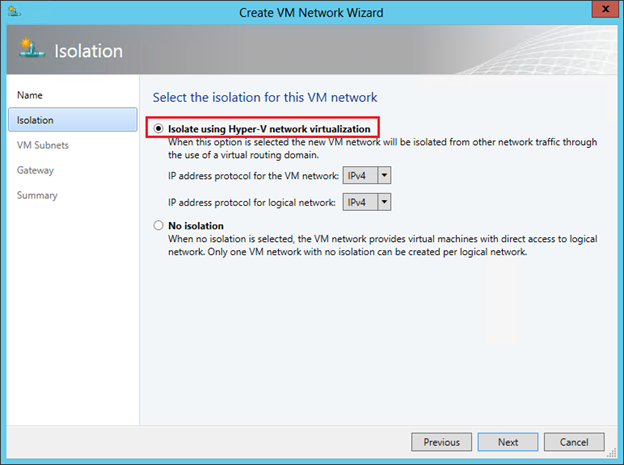Click the 'IP address protocol for the VM network' label

point(253,176)
